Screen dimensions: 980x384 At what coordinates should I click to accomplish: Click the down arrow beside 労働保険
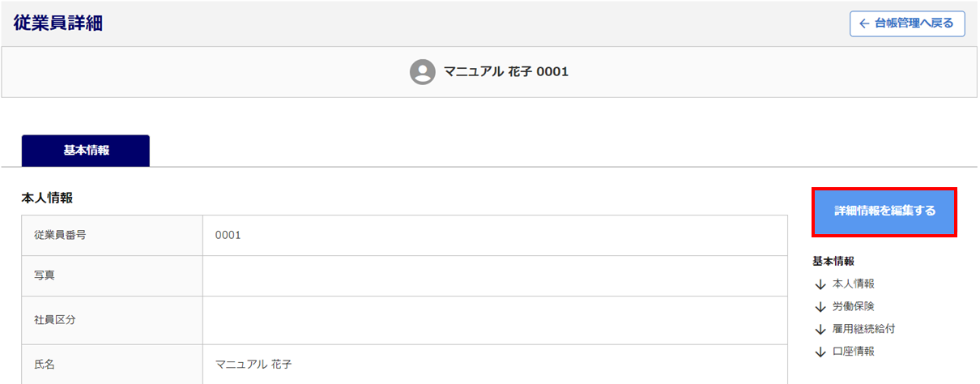(x=820, y=307)
